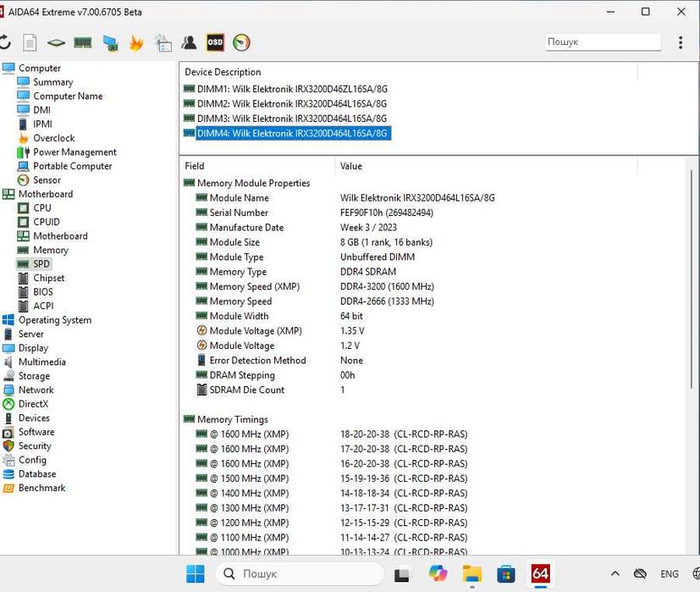The height and width of the screenshot is (592, 700).
Task: Open Microsoft Store taskbar icon
Action: point(506,573)
